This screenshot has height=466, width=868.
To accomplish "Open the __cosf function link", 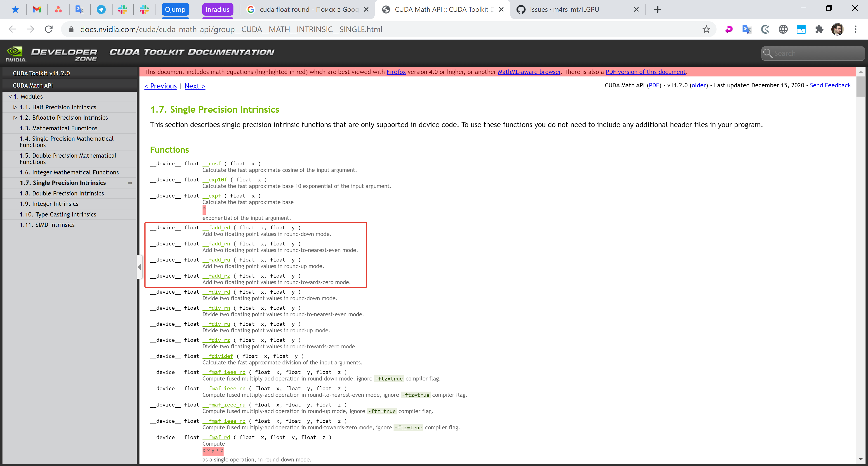I will tap(212, 164).
